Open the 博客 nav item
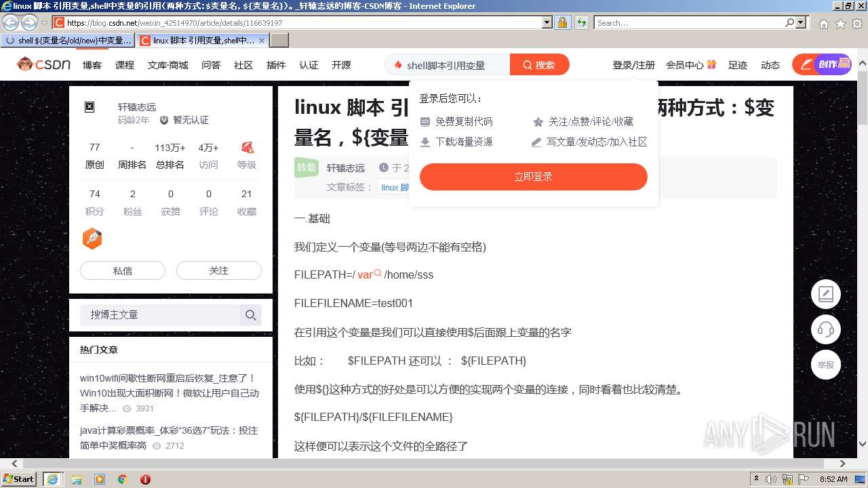 92,65
